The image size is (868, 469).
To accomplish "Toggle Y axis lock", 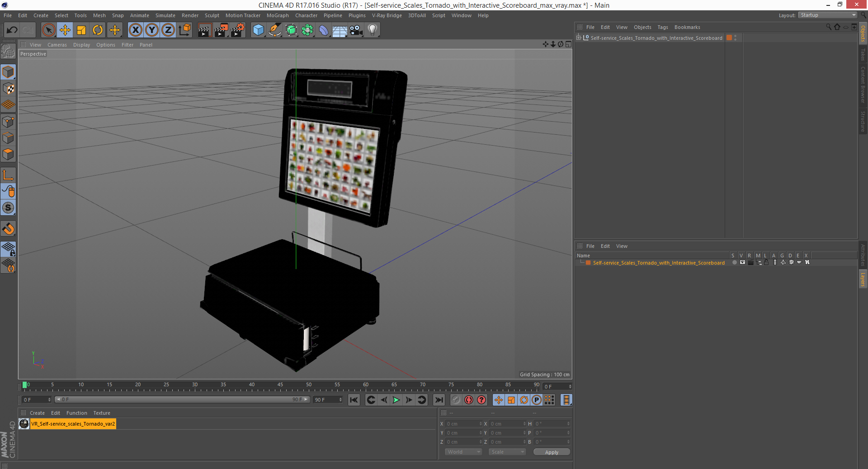I will click(x=152, y=30).
